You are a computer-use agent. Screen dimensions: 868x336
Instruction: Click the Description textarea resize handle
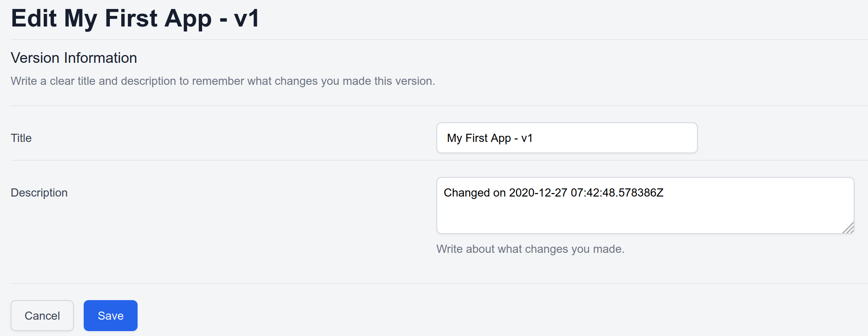click(x=848, y=228)
